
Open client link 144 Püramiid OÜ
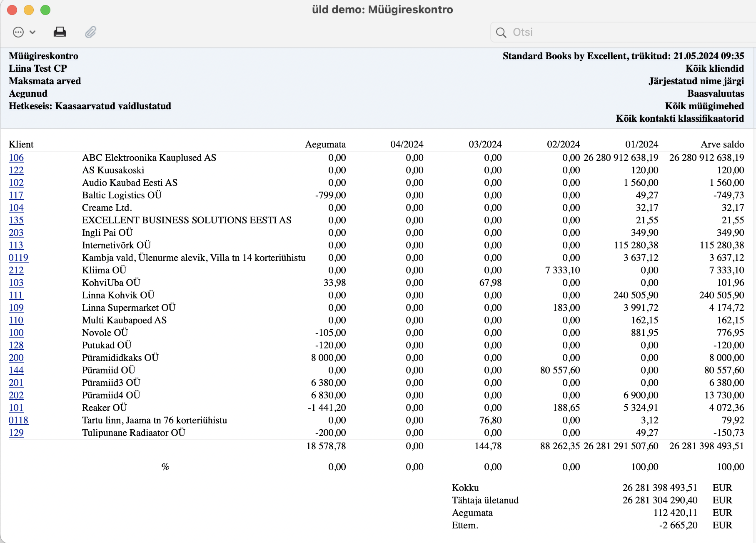(16, 370)
